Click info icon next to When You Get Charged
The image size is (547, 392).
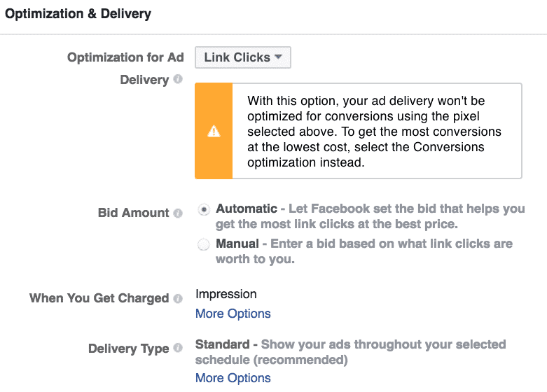coord(178,298)
